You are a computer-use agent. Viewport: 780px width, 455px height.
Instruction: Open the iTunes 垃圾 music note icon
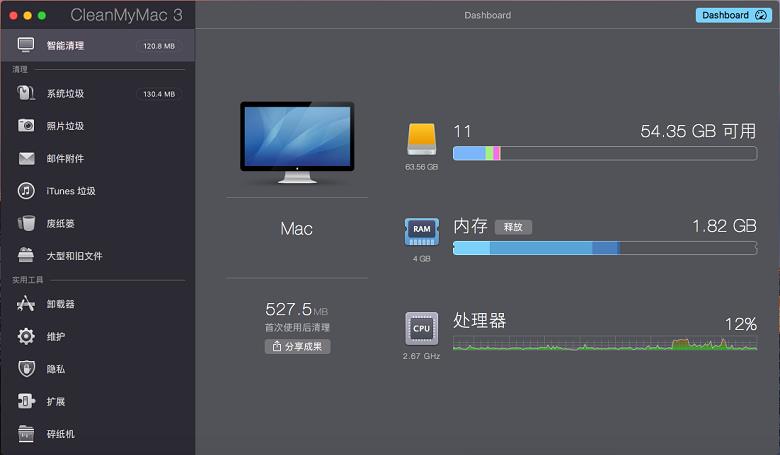[26, 190]
